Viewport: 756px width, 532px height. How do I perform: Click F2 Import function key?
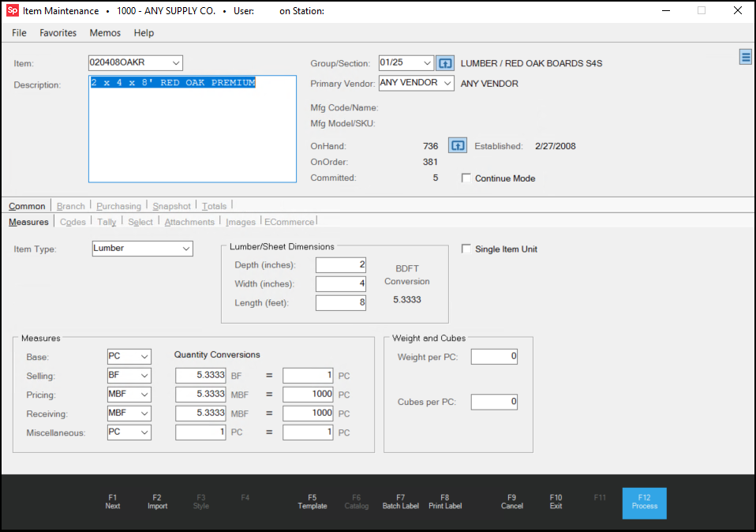click(157, 502)
